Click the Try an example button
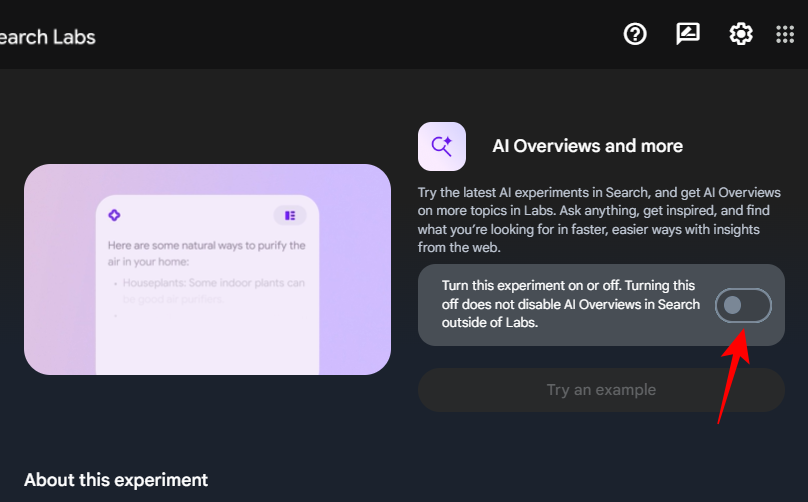Screen dimensions: 808x502 (x=601, y=390)
